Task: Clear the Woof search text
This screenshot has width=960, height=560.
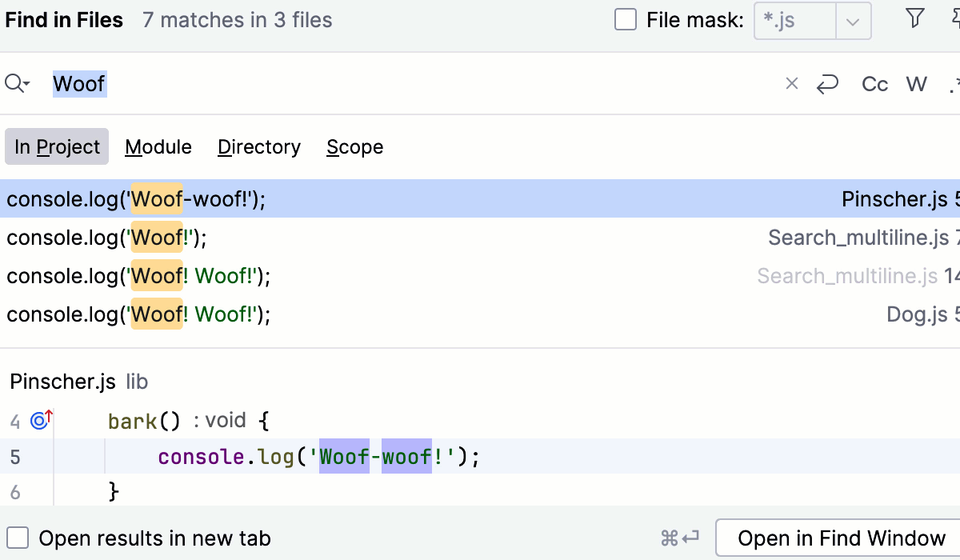Action: point(792,83)
